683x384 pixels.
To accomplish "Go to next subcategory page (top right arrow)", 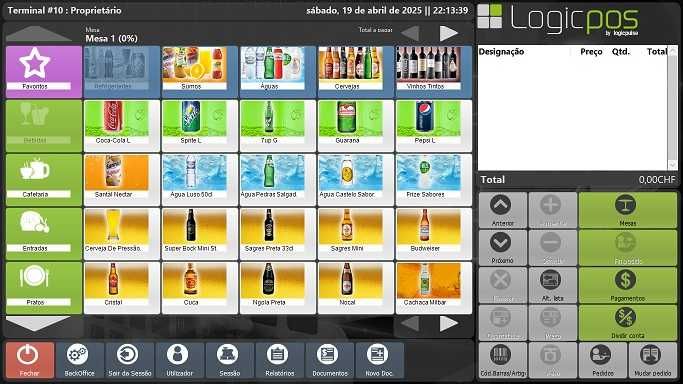I will [449, 33].
